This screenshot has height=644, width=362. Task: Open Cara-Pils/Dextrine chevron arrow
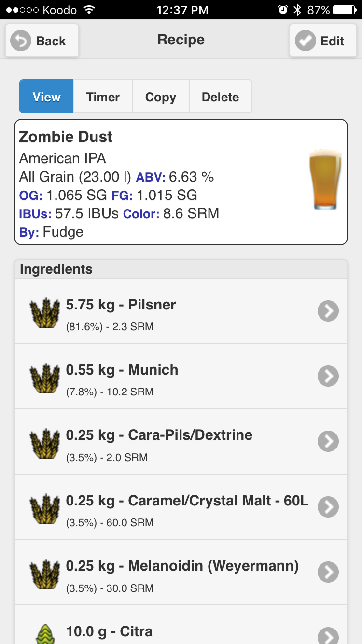pos(328,442)
